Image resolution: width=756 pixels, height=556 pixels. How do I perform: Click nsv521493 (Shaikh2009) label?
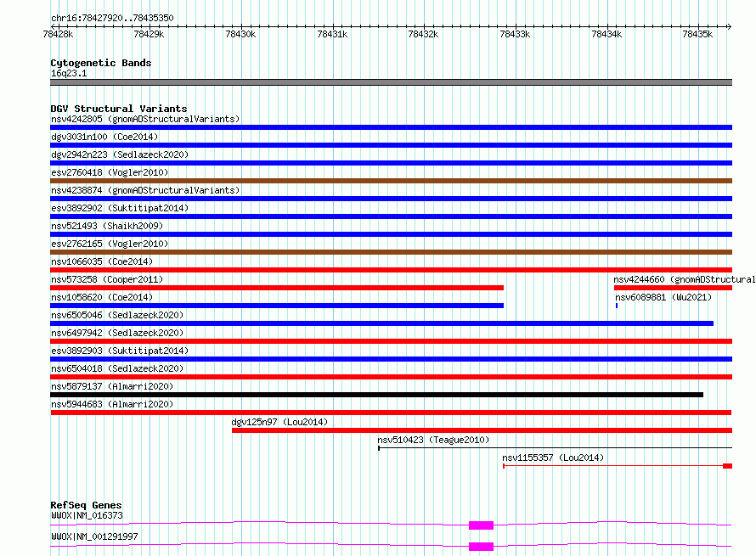point(107,226)
